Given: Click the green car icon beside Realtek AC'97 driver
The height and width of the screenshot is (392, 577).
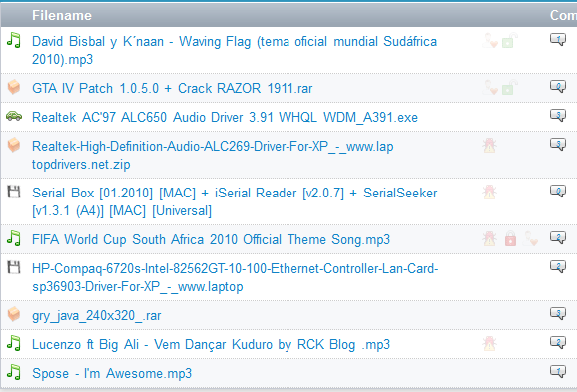Looking at the screenshot, I should [x=14, y=116].
